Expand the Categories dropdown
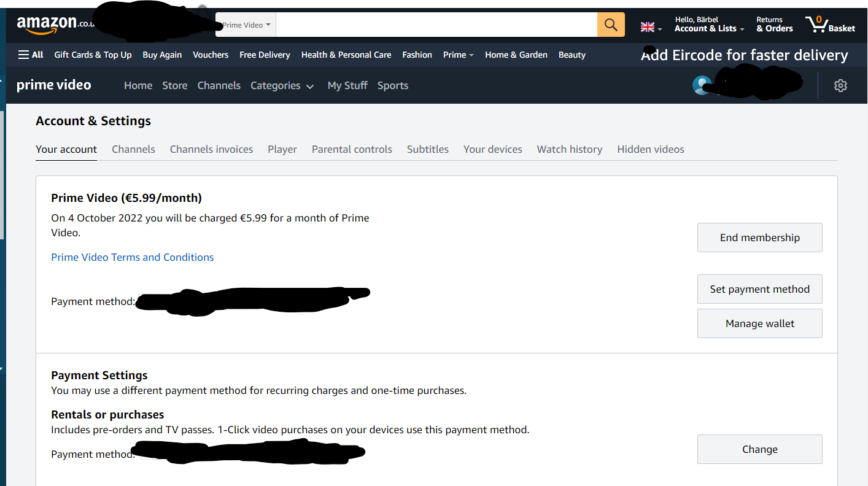The width and height of the screenshot is (868, 486). (282, 85)
